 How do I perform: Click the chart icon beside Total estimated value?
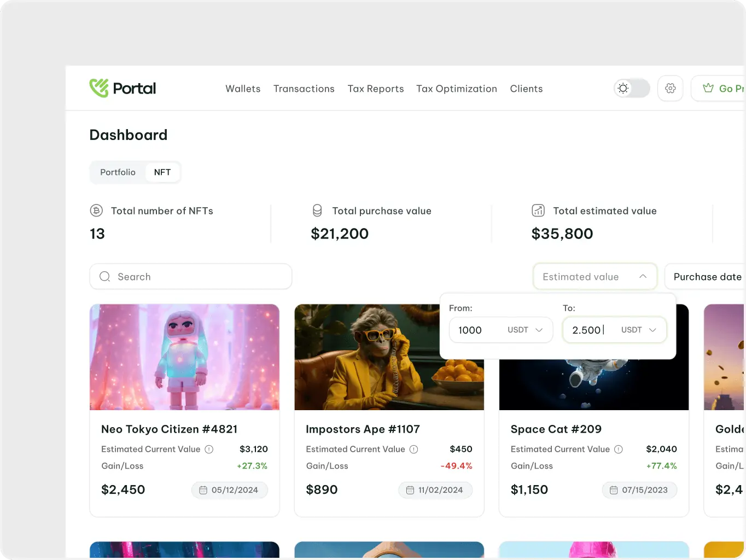click(x=538, y=211)
